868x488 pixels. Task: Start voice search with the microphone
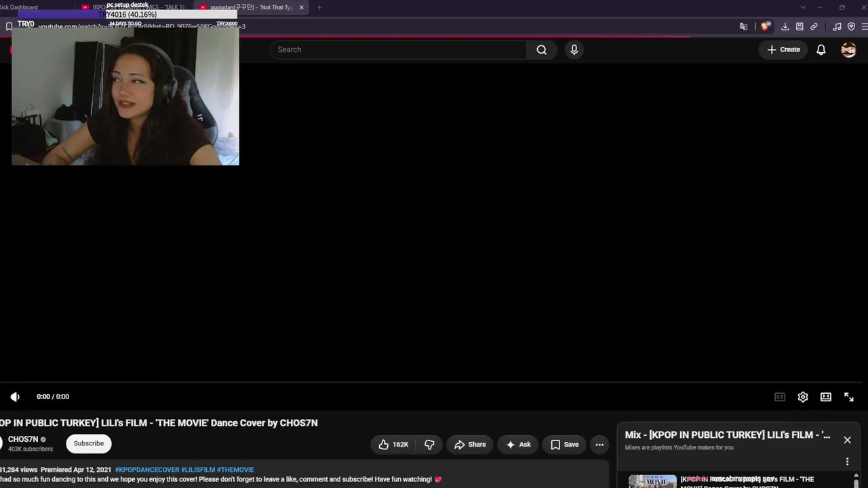574,49
